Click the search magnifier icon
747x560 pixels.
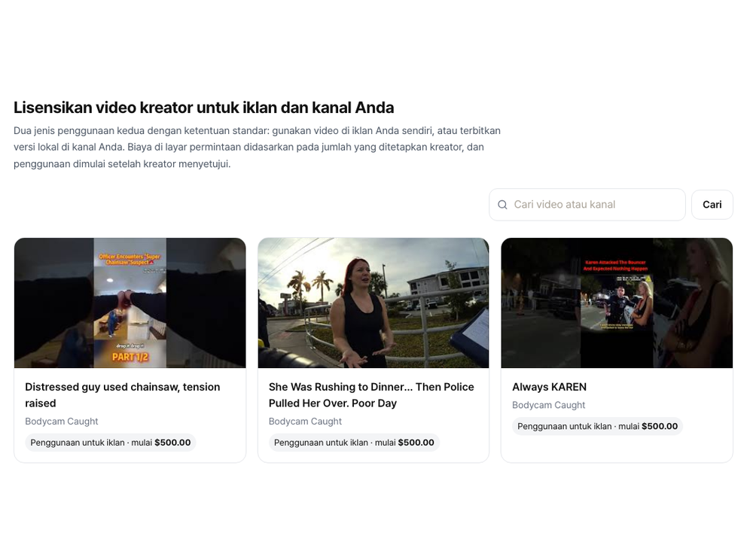[502, 205]
